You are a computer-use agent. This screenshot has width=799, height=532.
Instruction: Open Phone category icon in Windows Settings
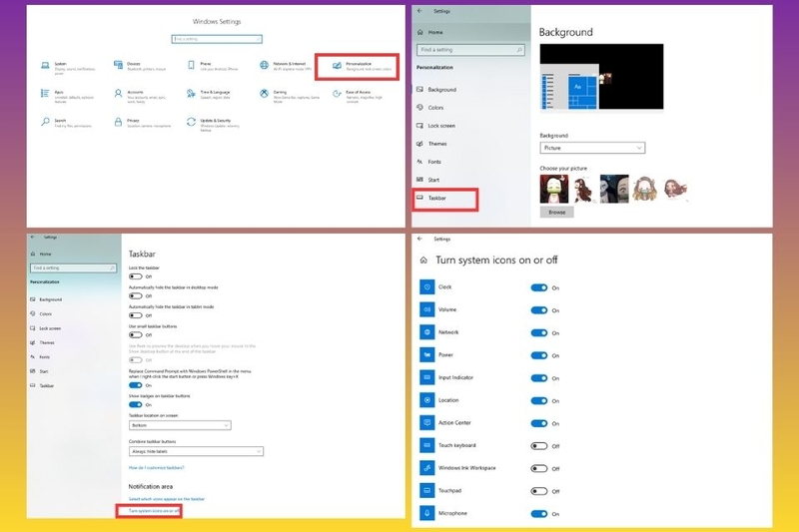coord(191,65)
